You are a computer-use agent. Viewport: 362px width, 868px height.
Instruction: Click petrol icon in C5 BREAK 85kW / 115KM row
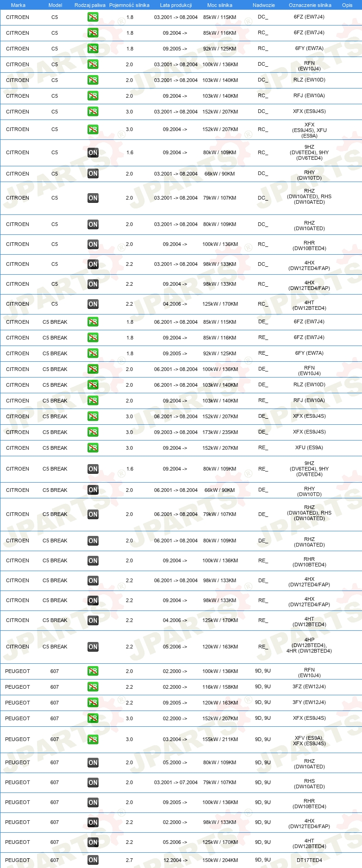point(93,322)
